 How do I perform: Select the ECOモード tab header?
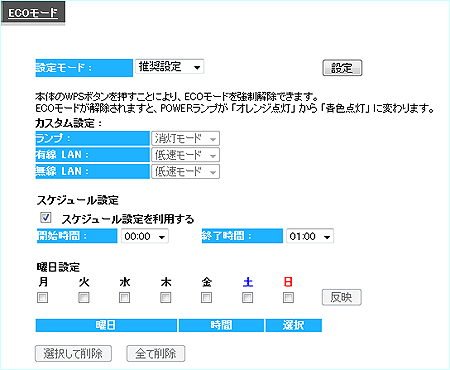[33, 13]
